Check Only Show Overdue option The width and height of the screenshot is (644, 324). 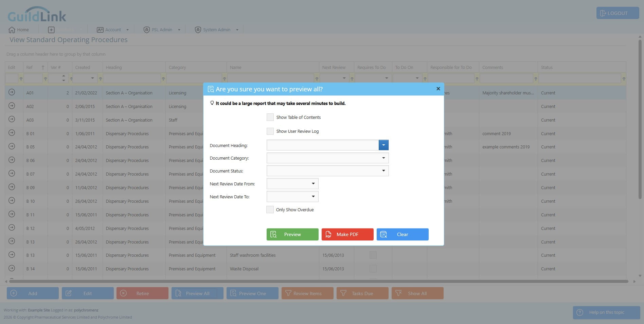(270, 210)
